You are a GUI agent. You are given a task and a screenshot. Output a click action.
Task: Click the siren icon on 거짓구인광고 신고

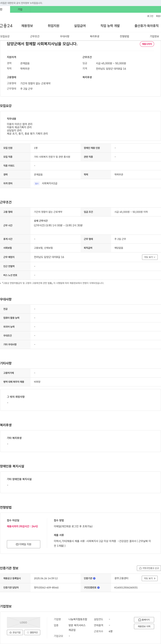coord(140,568)
